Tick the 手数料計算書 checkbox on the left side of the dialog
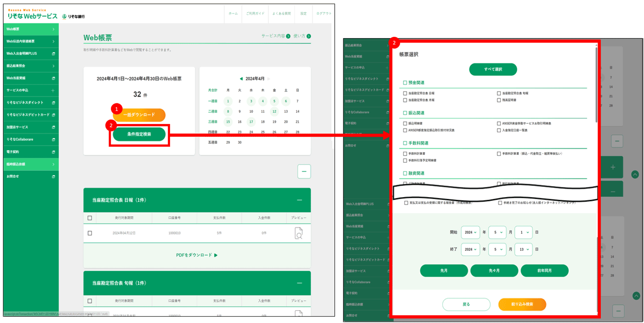Viewport: 644px width, 323px height. 405,154
